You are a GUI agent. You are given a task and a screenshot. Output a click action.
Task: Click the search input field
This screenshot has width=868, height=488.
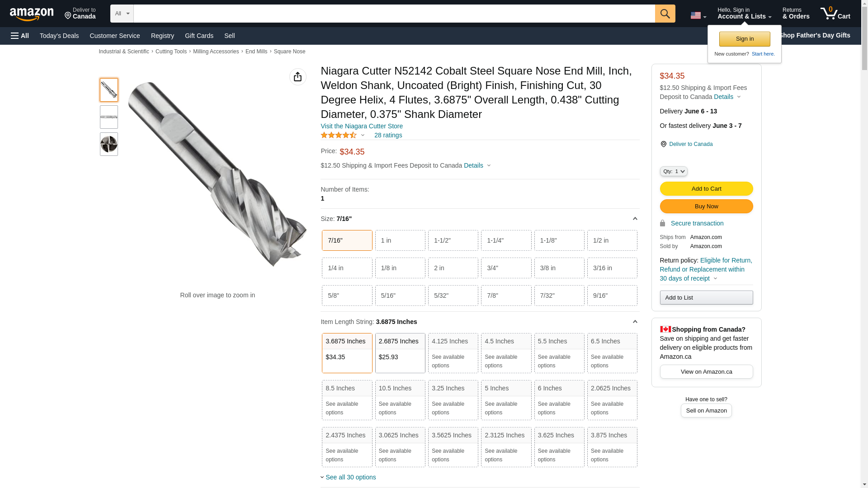pos(393,14)
